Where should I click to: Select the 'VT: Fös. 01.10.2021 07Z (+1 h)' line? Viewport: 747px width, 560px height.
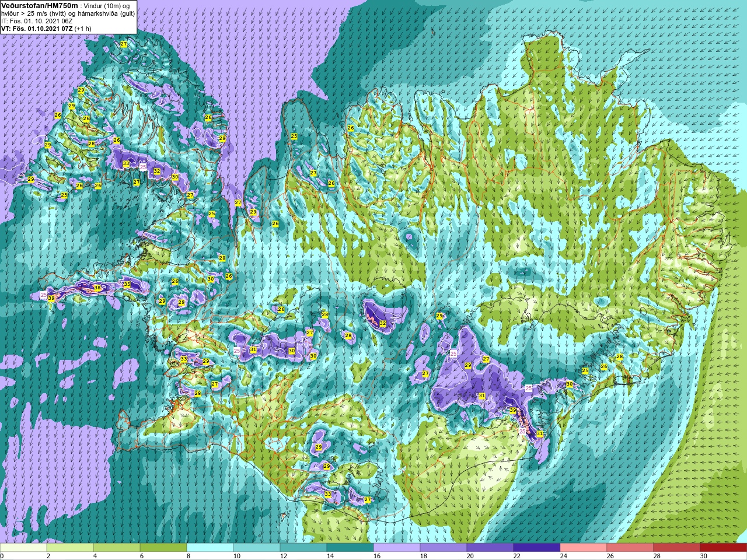click(46, 28)
